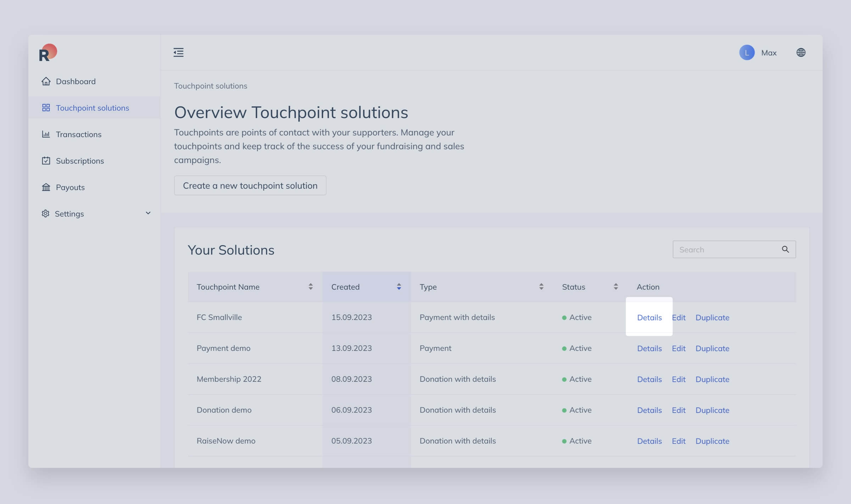
Task: Edit the Membership 2022 touchpoint
Action: pyautogui.click(x=679, y=379)
